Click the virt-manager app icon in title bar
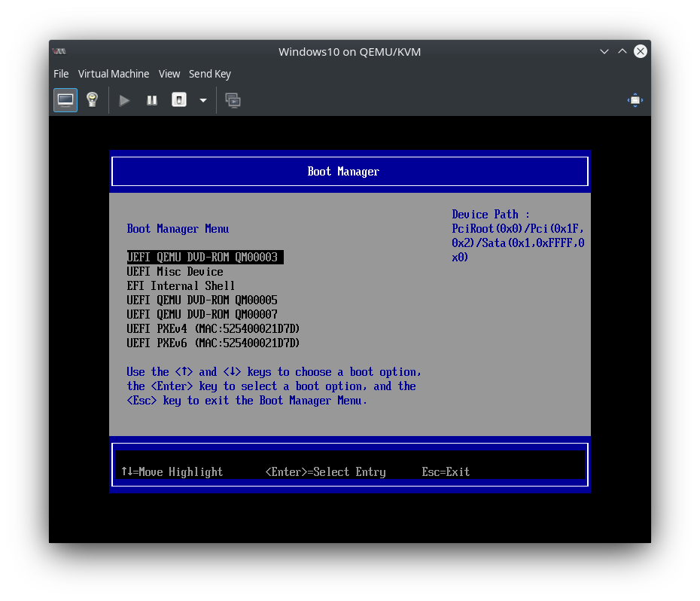 click(59, 51)
